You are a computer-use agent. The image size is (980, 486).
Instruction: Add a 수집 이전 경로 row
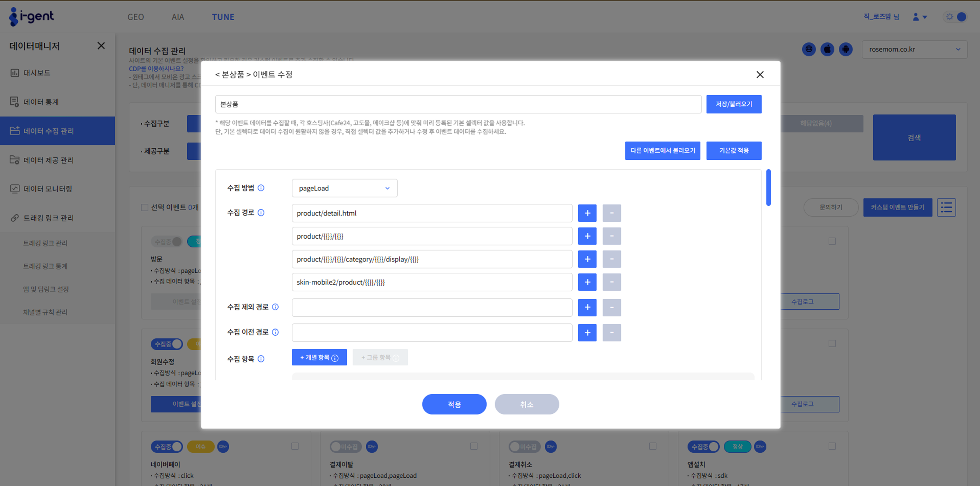pos(587,333)
